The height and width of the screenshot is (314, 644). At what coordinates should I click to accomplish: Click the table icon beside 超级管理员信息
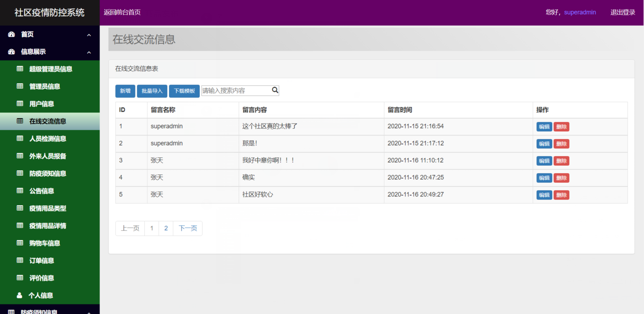20,69
